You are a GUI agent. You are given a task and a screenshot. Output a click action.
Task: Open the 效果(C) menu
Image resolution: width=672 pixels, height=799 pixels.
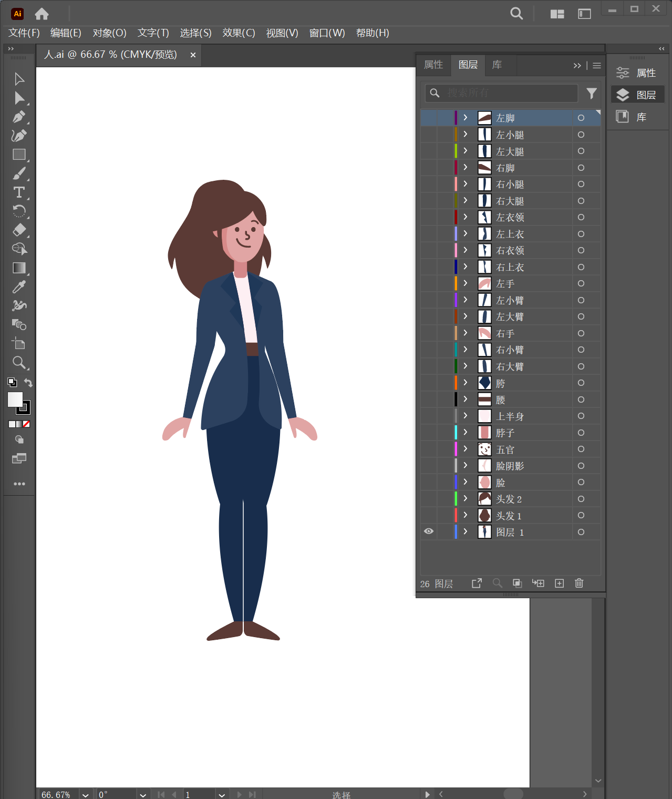[239, 33]
